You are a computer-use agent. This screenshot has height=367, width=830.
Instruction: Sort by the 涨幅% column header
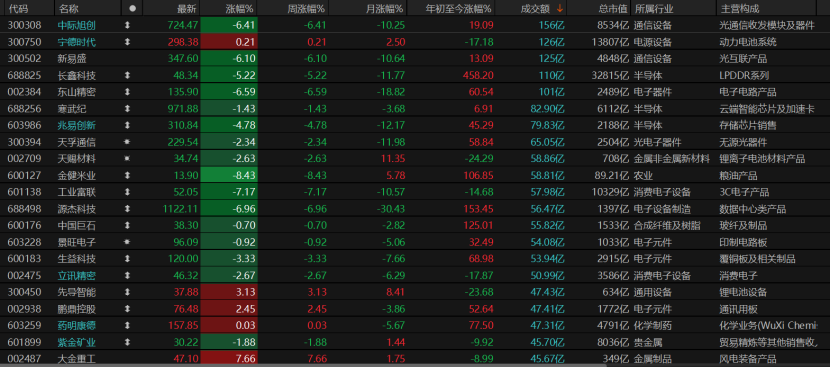click(x=240, y=8)
